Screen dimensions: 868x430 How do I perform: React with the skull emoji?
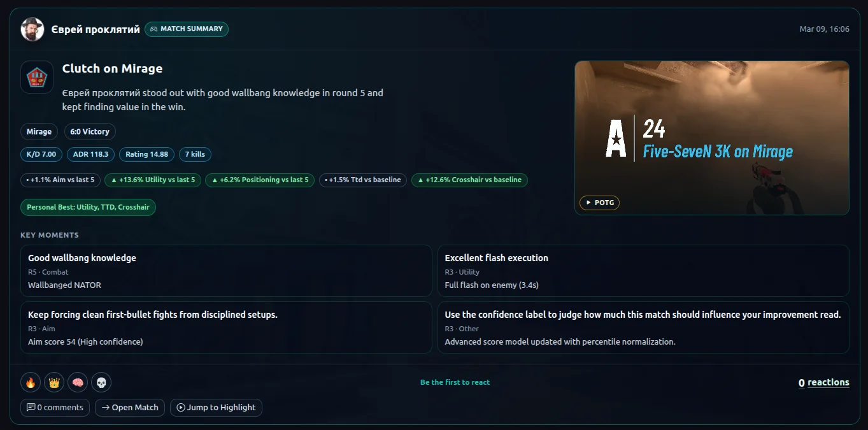(101, 382)
